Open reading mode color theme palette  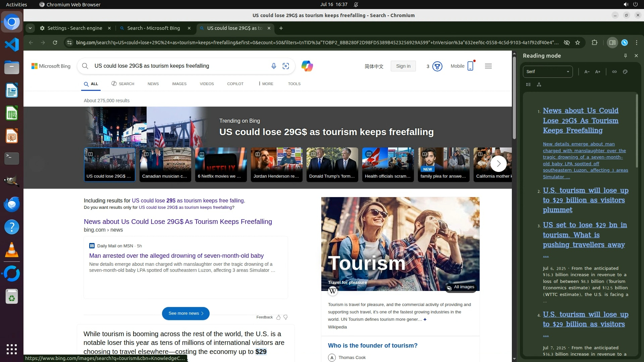[x=625, y=72]
